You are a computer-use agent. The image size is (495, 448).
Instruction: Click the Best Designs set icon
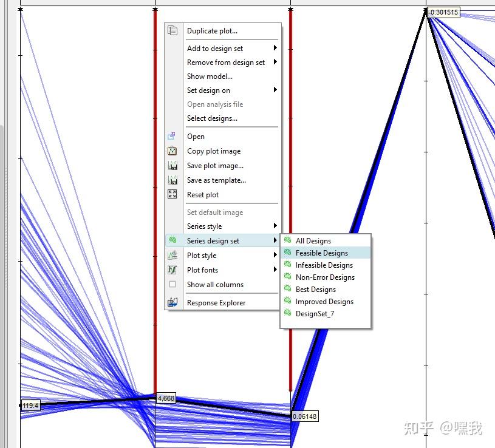pos(287,289)
